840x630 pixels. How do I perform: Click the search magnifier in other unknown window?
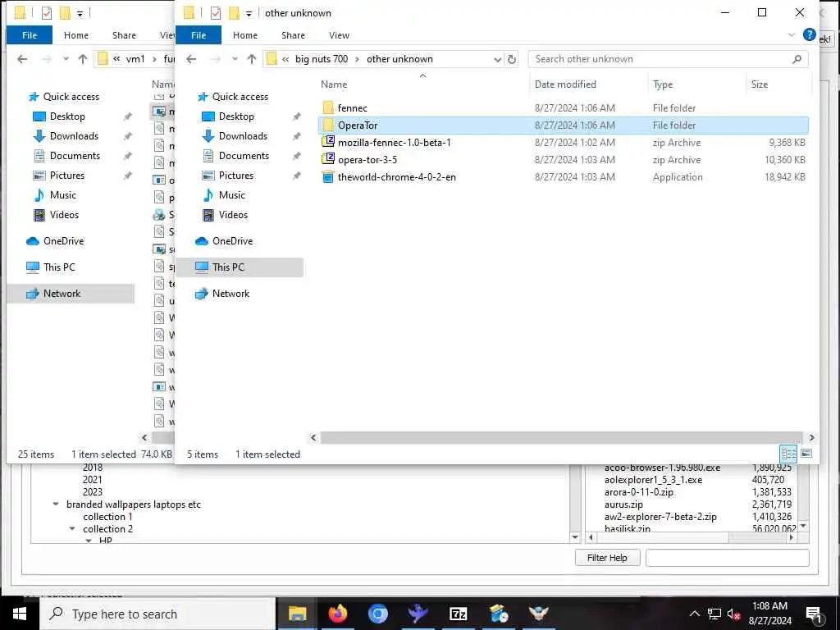point(797,59)
